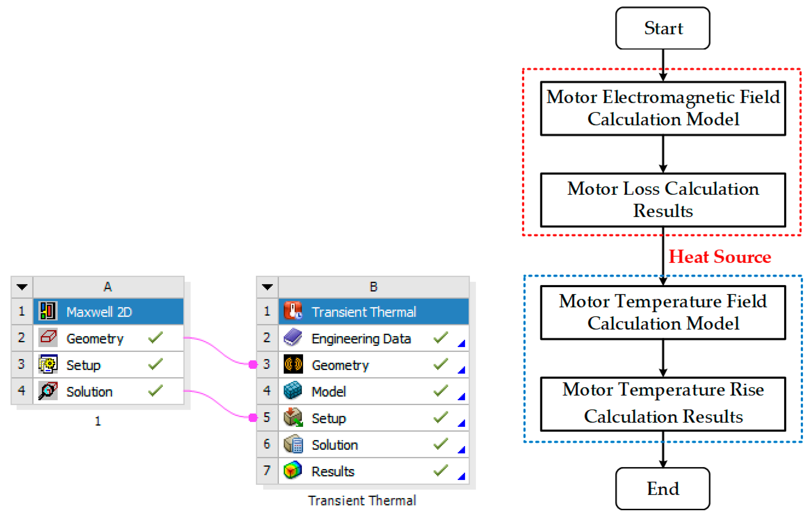Click the Results cell icon in system B
Viewport: 812px width, 518px height.
point(293,470)
